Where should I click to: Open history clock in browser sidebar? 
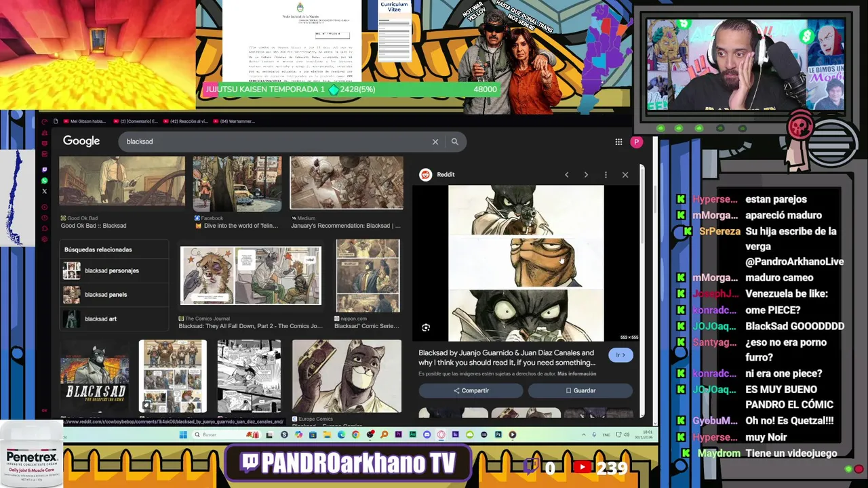pos(45,218)
